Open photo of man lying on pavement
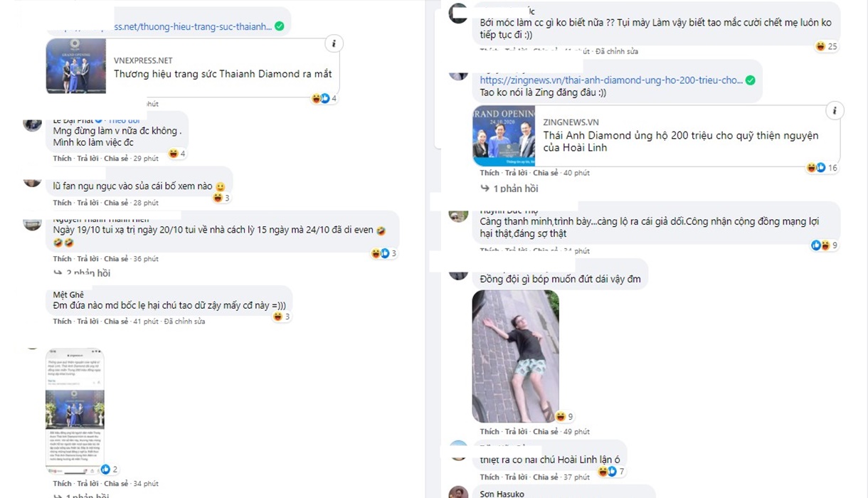868x498 pixels. pyautogui.click(x=516, y=356)
